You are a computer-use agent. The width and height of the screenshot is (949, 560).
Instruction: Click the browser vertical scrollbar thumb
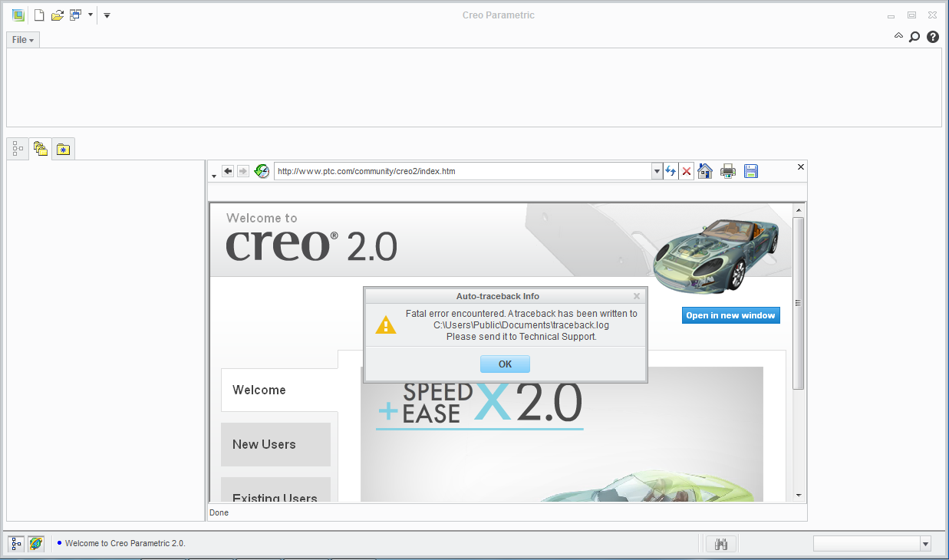[x=799, y=303]
